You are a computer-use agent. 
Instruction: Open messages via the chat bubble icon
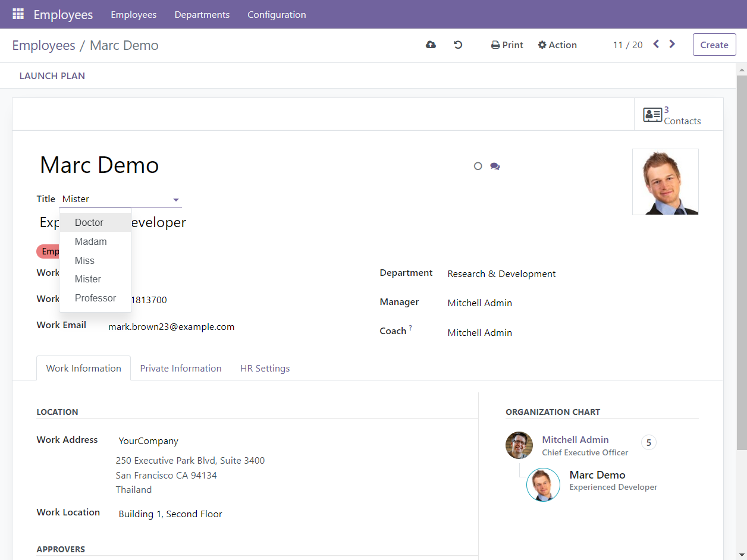click(x=495, y=166)
